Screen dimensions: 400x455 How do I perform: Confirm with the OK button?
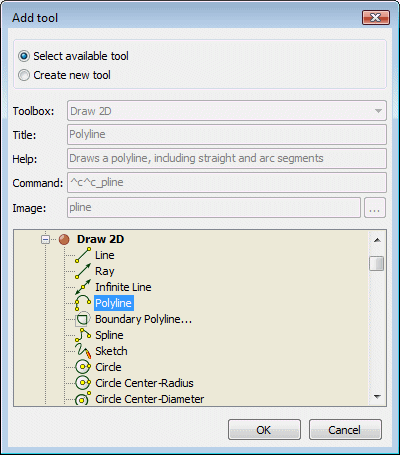click(264, 430)
